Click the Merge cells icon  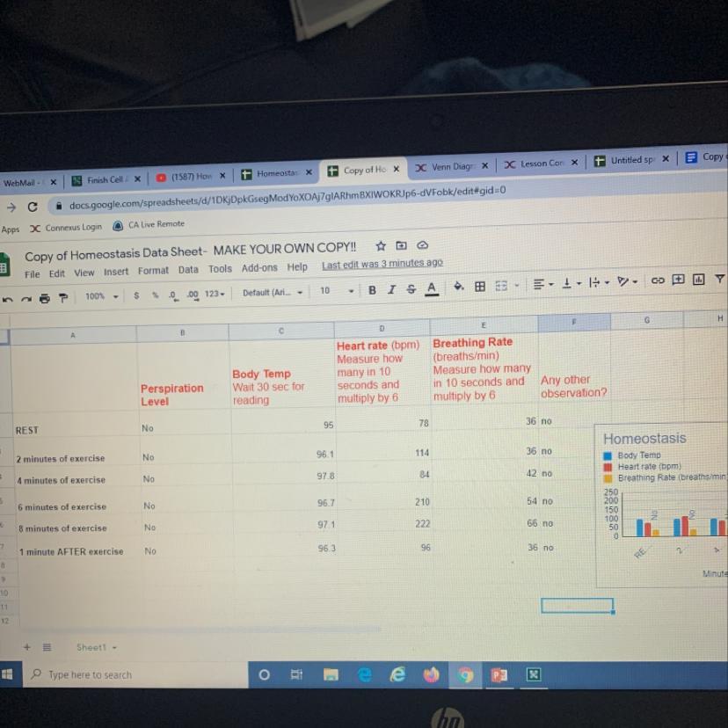coord(501,286)
